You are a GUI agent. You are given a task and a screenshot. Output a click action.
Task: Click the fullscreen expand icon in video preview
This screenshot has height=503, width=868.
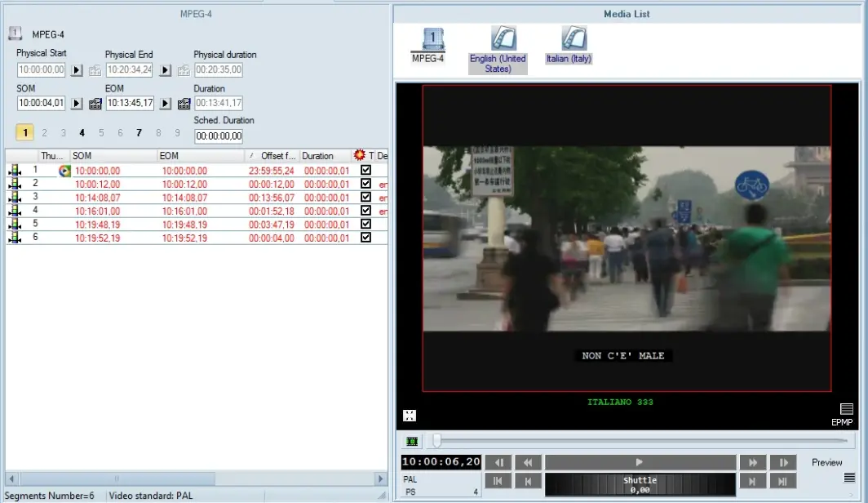[410, 416]
